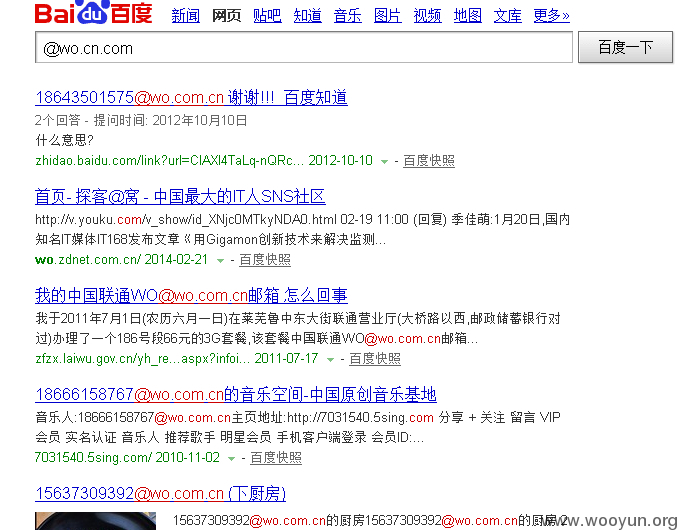The width and height of the screenshot is (679, 530).
Task: Open the 地图 maps tab
Action: (x=468, y=16)
